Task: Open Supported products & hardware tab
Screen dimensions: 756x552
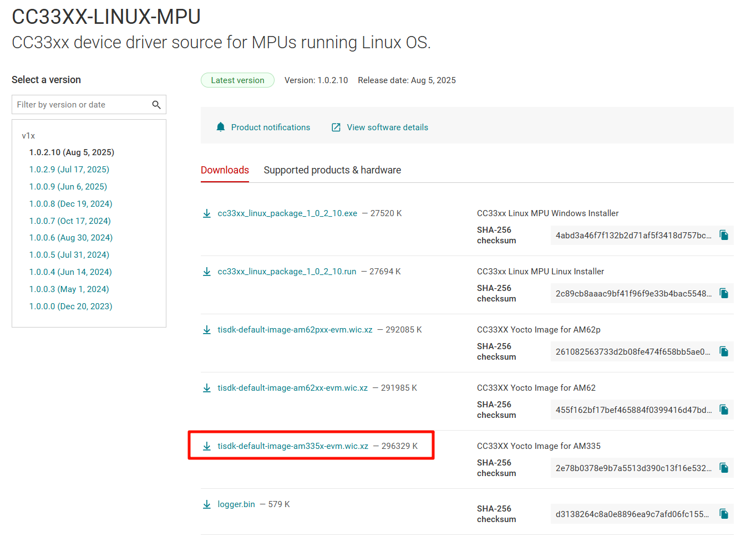Action: [332, 170]
